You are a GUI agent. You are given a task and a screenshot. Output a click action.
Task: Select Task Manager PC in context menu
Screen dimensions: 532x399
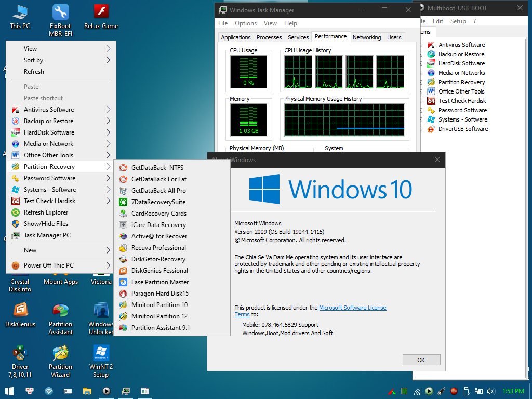(x=61, y=235)
